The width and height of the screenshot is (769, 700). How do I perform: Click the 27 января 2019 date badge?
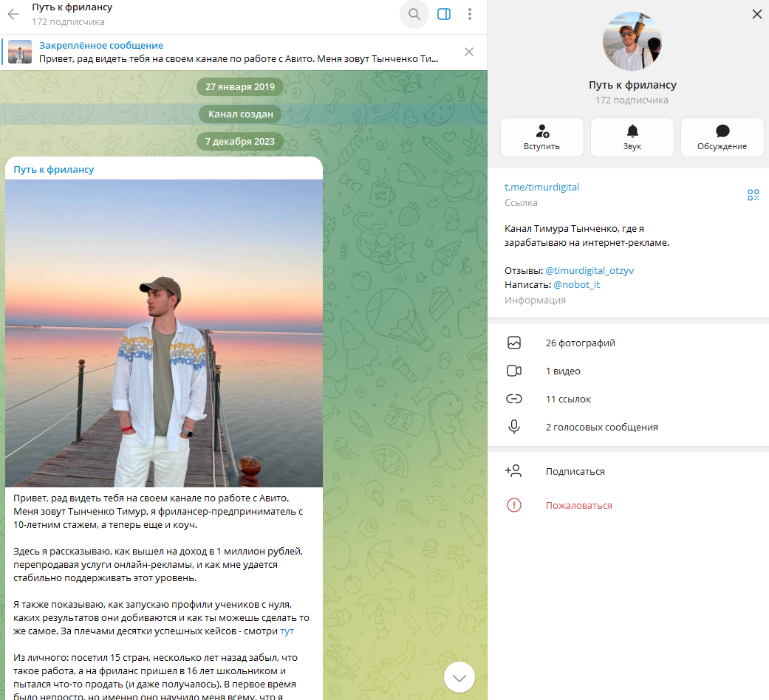240,87
